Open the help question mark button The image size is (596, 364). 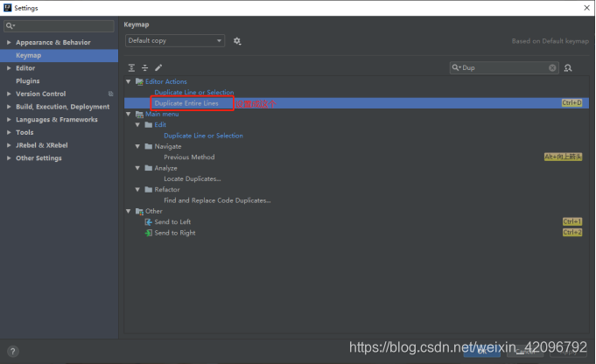(x=12, y=351)
